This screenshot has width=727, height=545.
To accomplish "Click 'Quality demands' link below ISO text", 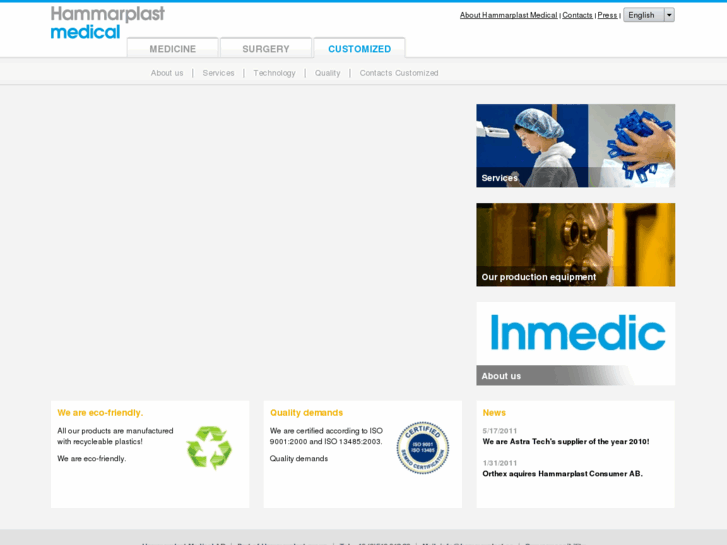I will pyautogui.click(x=299, y=459).
